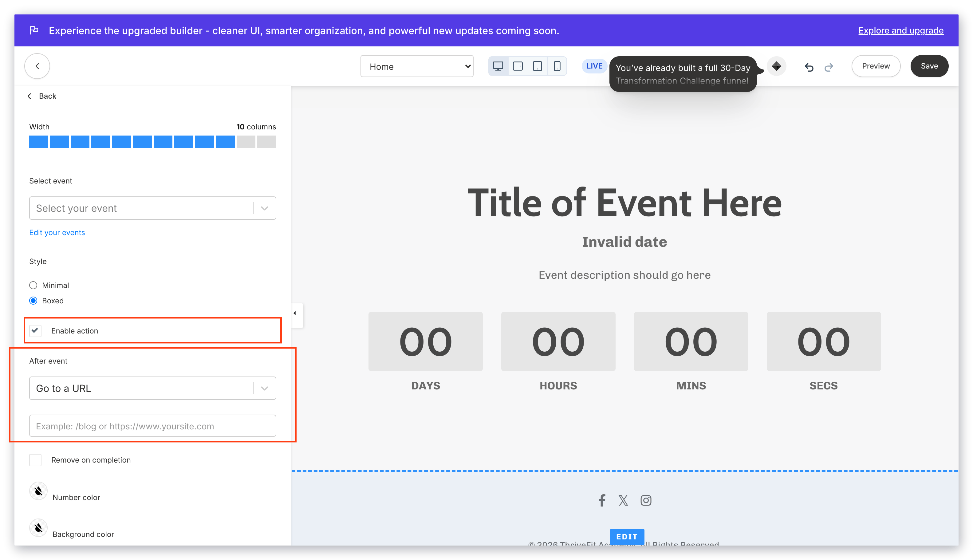The image size is (973, 560).
Task: Click the 30-Day Transformation Challenge tooltip
Action: click(683, 74)
